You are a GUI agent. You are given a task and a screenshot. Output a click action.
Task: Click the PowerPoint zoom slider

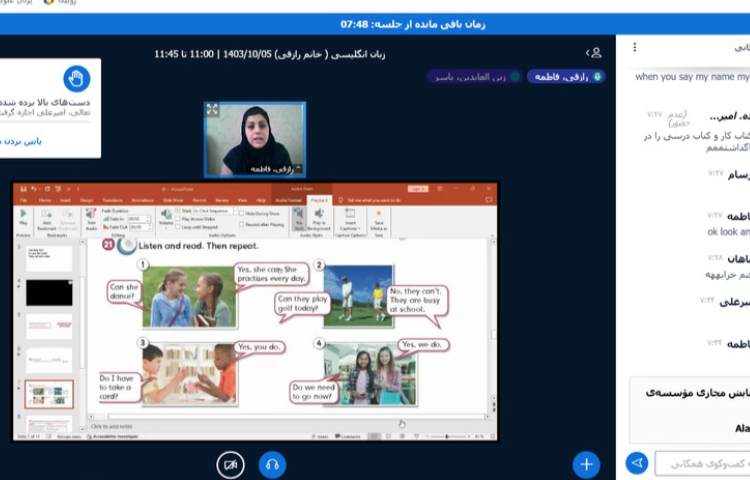tap(447, 437)
